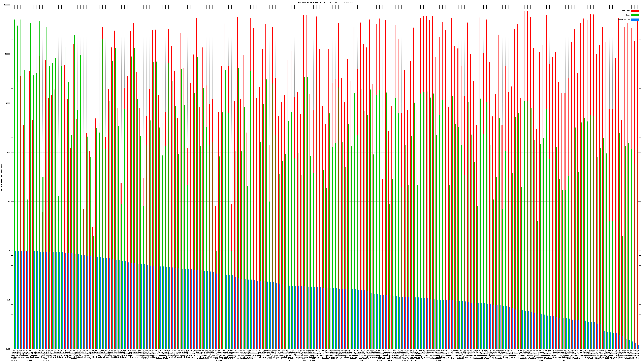644x362 pixels.
Task: Click the rightmost tall red bar
Action: 637,175
